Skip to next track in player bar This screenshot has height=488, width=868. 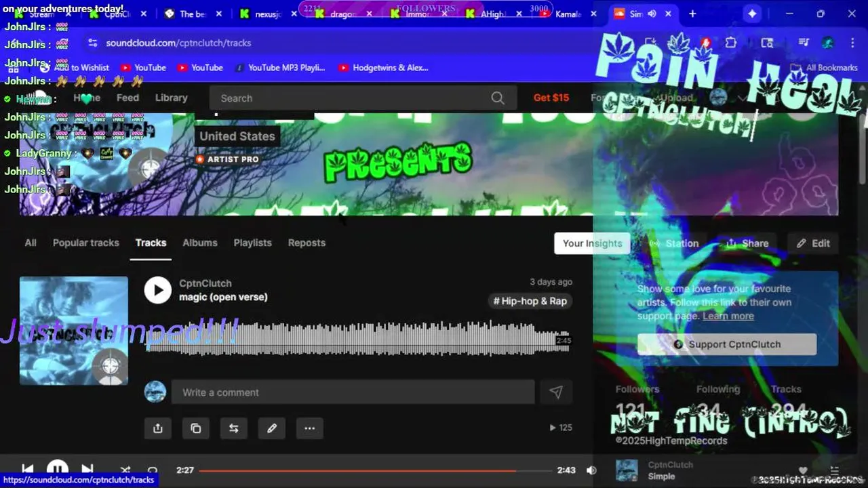point(87,469)
